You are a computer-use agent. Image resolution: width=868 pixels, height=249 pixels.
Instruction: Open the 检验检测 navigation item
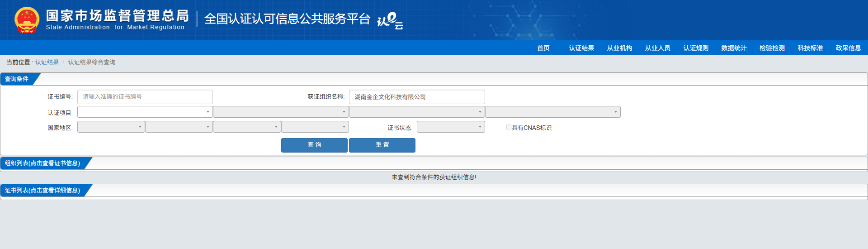point(772,48)
